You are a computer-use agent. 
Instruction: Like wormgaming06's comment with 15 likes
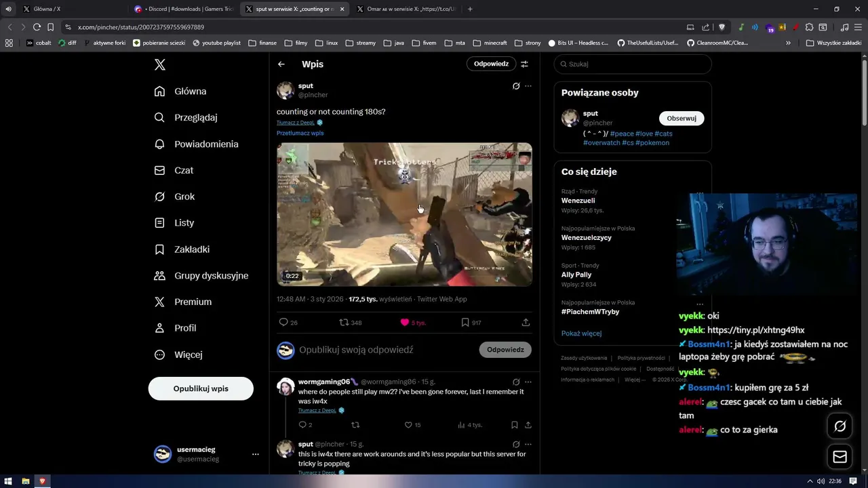412,425
